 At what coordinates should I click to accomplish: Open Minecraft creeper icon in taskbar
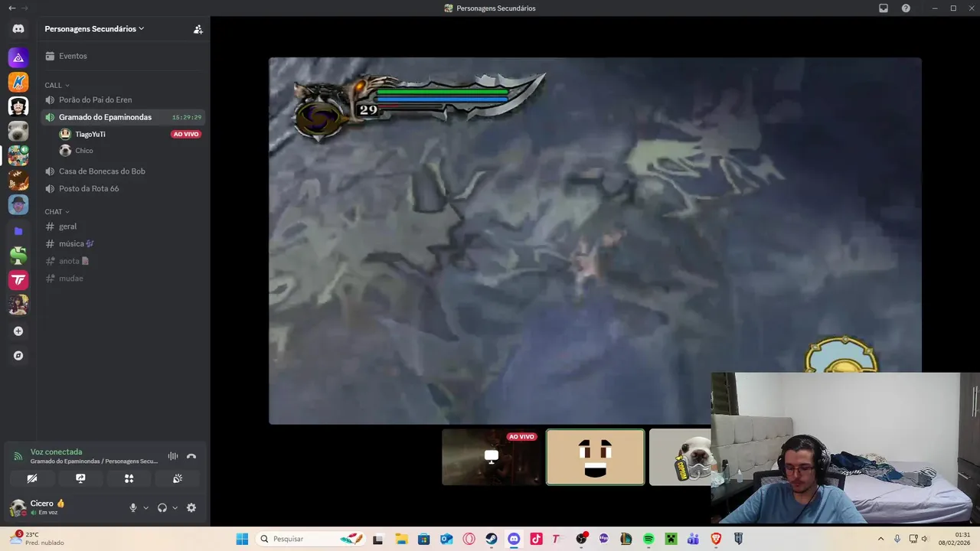tap(671, 539)
